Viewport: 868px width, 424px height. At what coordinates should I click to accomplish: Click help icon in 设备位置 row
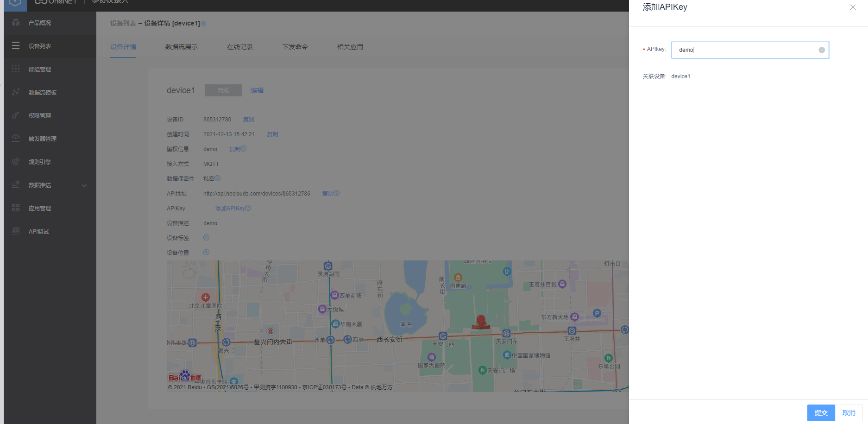coord(207,253)
